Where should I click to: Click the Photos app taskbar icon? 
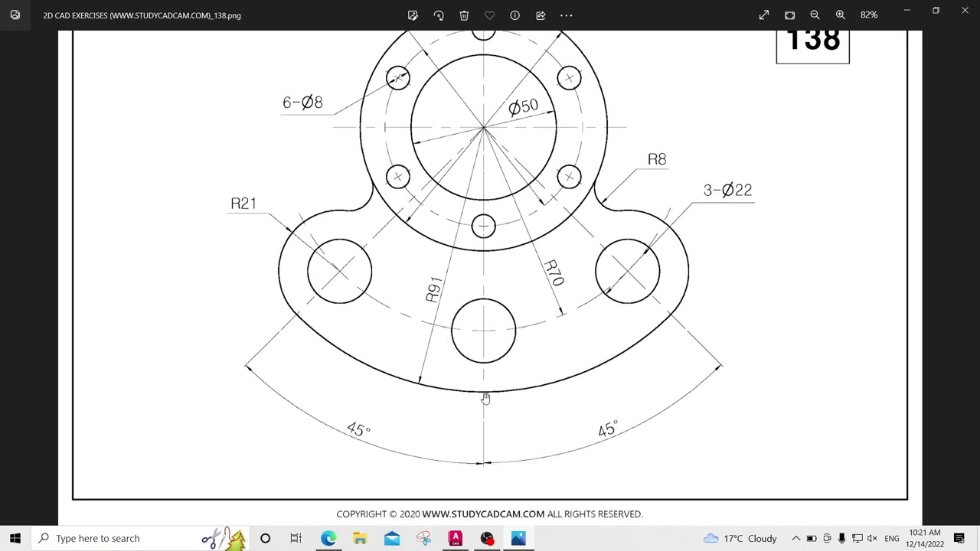click(x=518, y=538)
